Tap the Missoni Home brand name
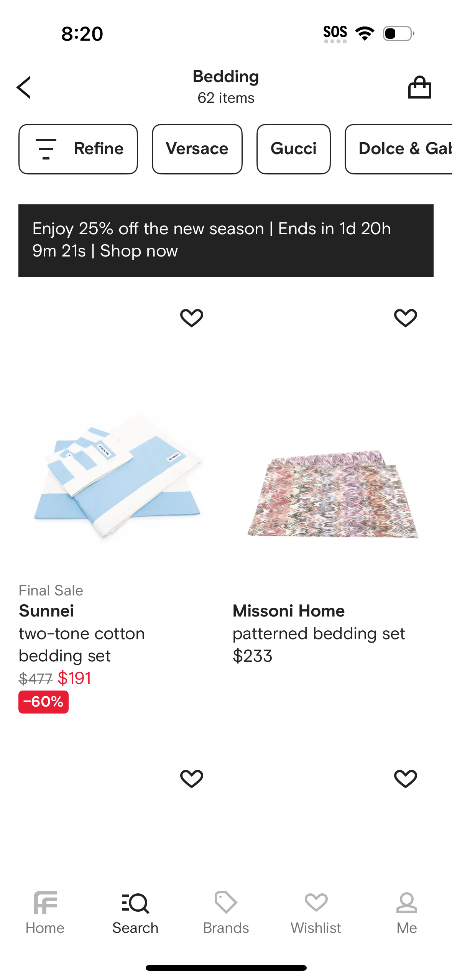This screenshot has height=980, width=452. 289,611
